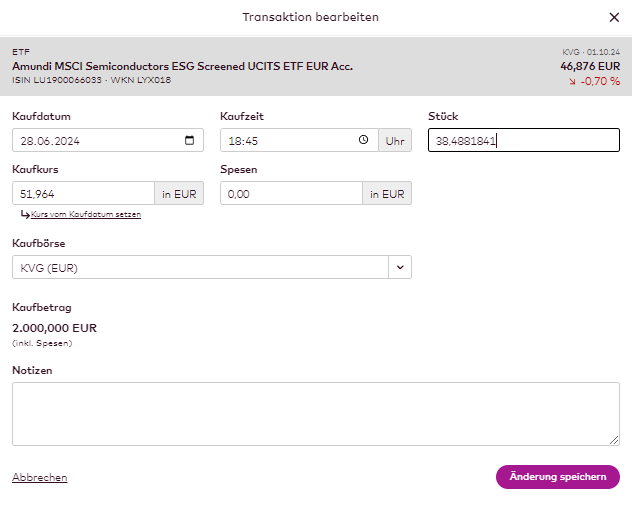Click the arrow icon before Kurs link
The width and height of the screenshot is (632, 506).
(x=24, y=215)
